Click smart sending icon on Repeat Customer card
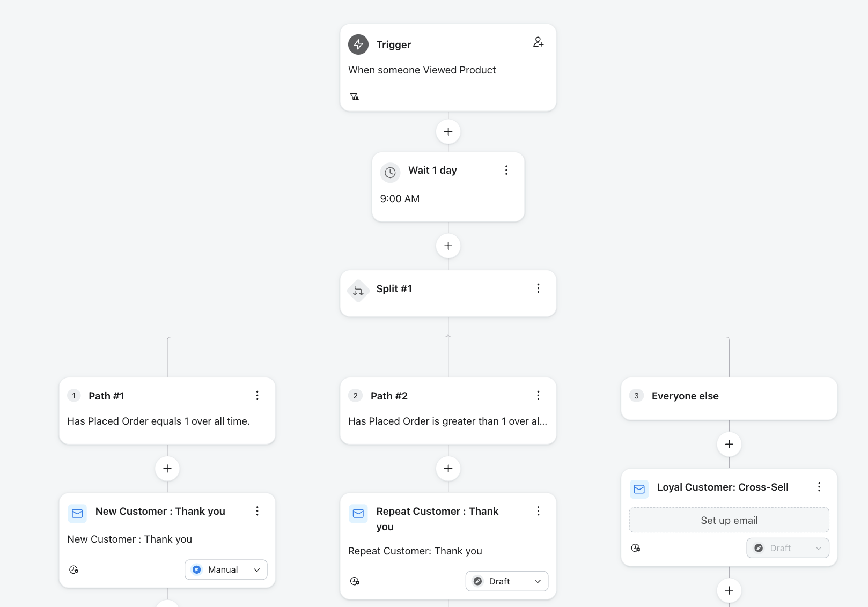Viewport: 868px width, 607px height. (355, 581)
